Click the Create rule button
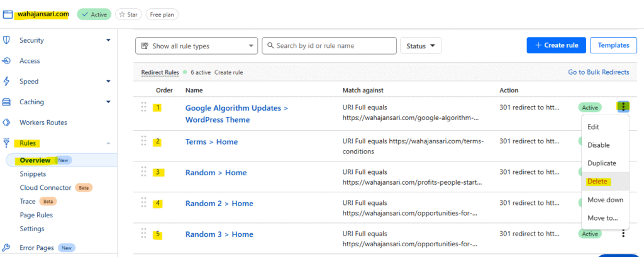The image size is (644, 257). tap(556, 45)
